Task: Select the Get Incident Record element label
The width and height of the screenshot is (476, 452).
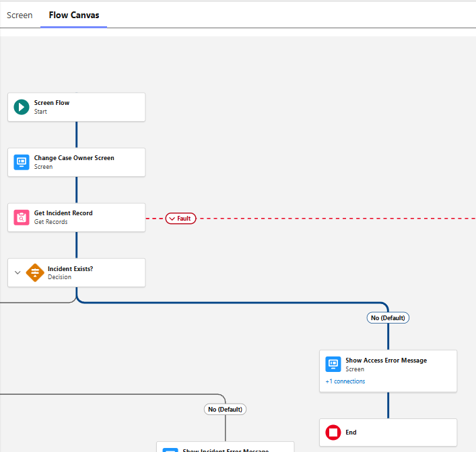Action: 63,213
